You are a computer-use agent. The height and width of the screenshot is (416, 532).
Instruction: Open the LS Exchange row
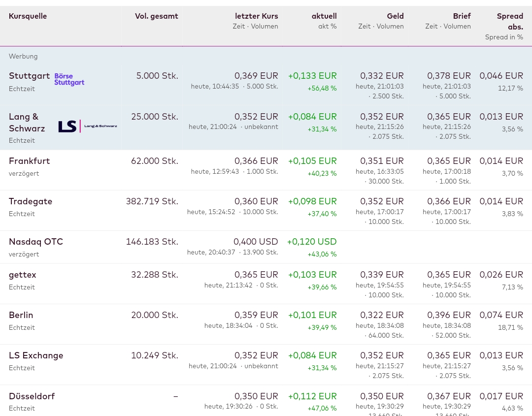point(36,355)
